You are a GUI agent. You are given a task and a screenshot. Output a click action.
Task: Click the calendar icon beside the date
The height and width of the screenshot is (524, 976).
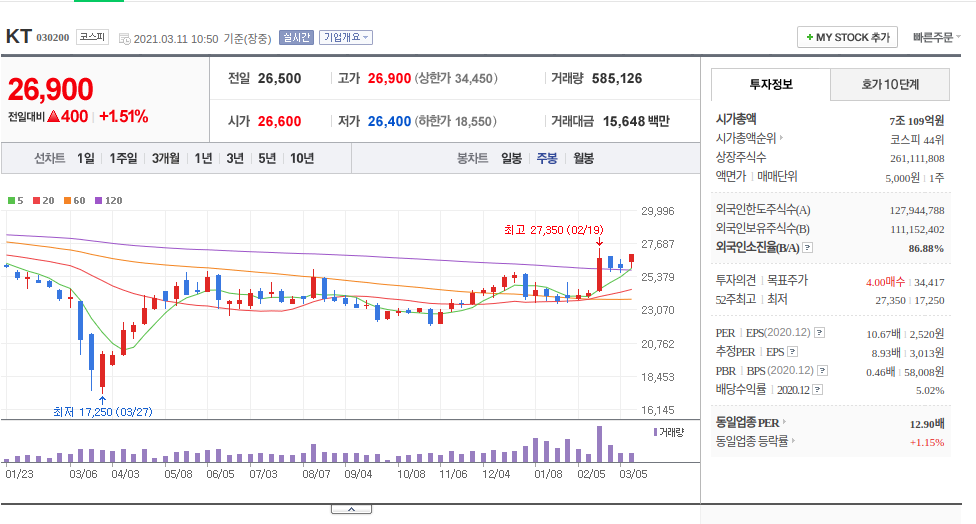pos(124,39)
